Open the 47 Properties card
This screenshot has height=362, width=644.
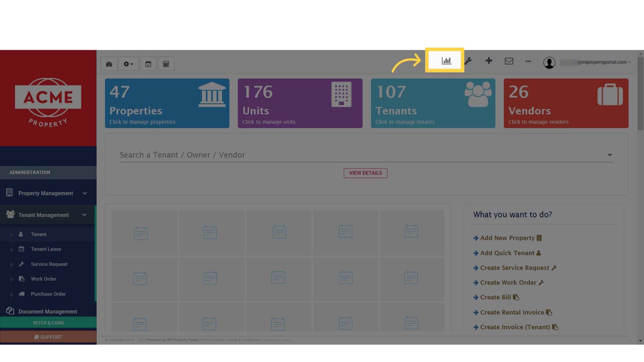tap(167, 103)
